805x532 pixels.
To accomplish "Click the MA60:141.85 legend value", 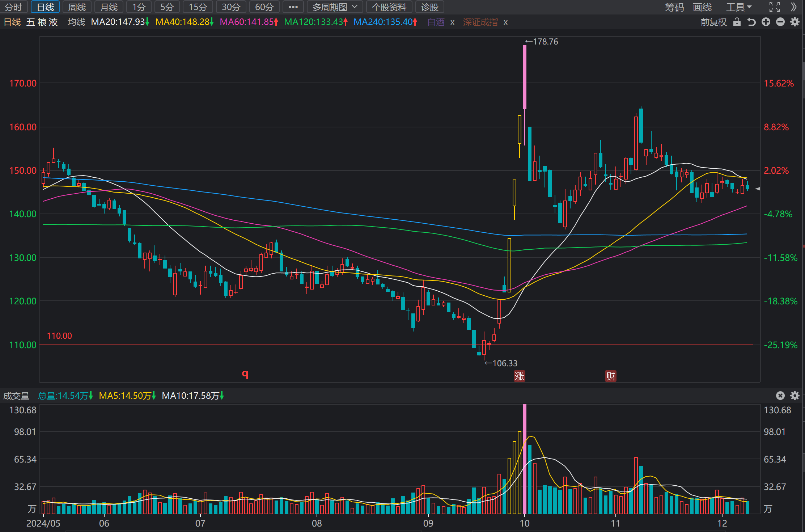I will click(x=249, y=22).
